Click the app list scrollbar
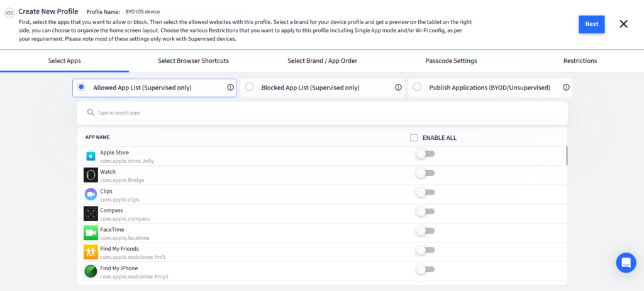644x291 pixels. tap(567, 156)
